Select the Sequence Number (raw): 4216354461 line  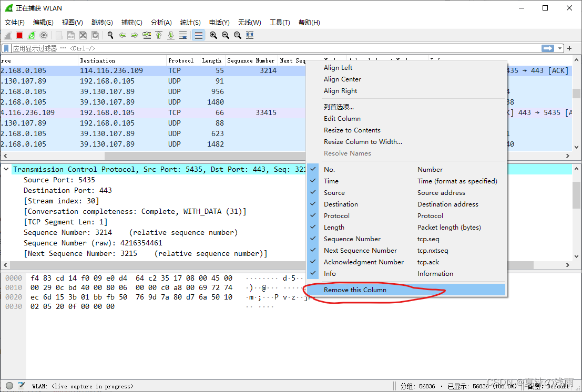point(93,243)
